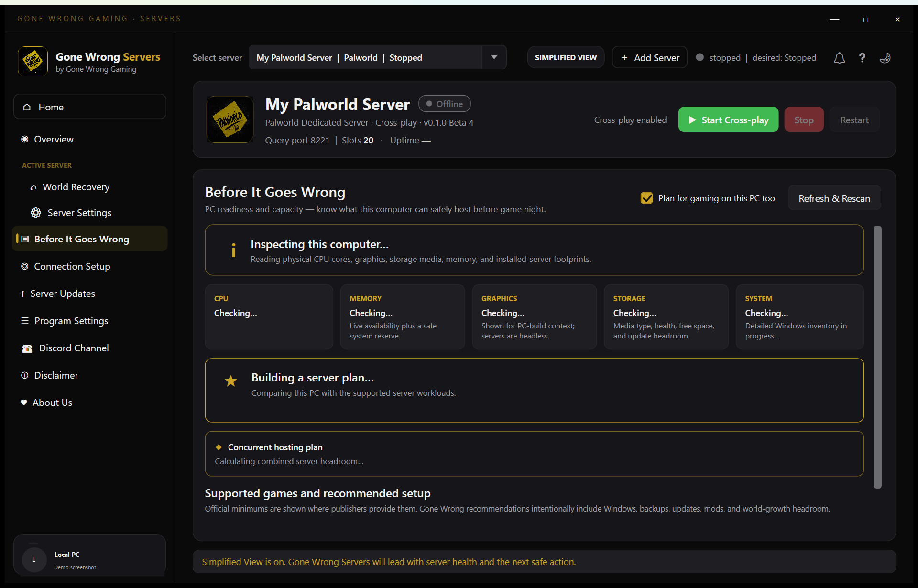Click 'Supported games and recommended setup' heading
Viewport: 918px width, 588px height.
pos(318,493)
